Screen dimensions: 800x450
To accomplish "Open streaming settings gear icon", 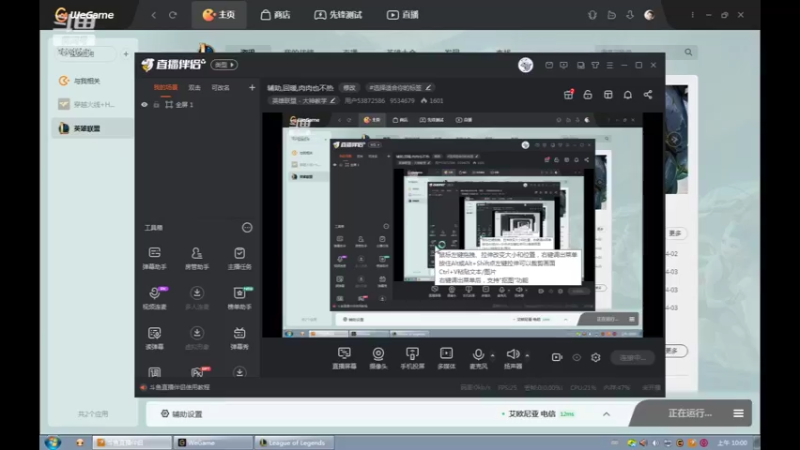I will [595, 357].
